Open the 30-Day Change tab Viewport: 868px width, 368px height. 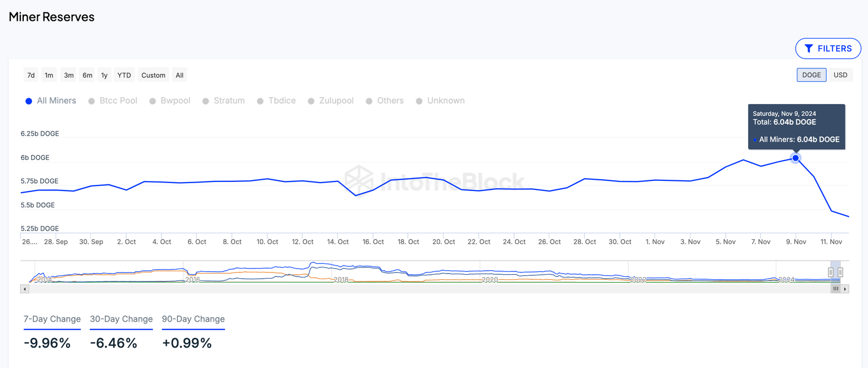[x=121, y=319]
